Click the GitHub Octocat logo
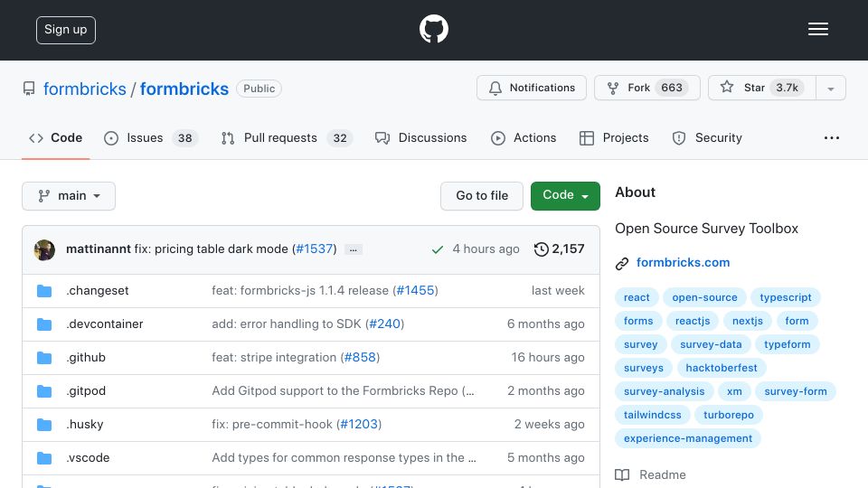 point(433,29)
